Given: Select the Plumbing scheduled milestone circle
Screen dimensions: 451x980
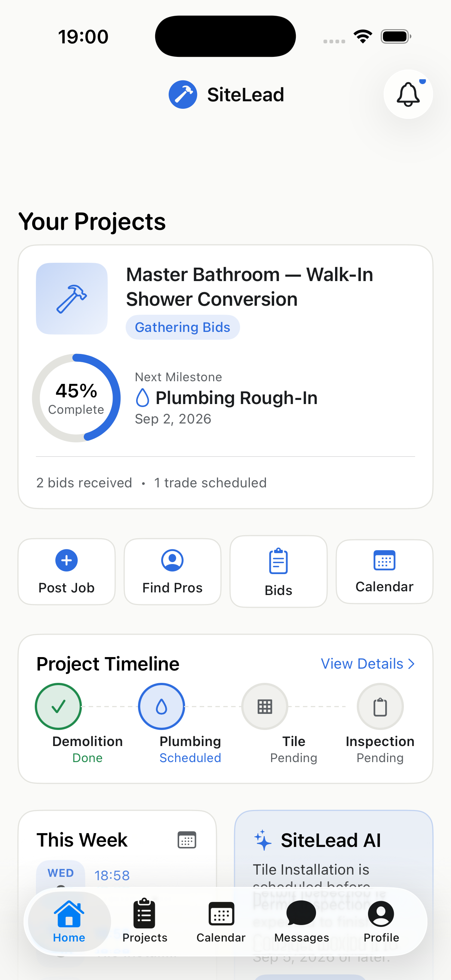Looking at the screenshot, I should (162, 706).
